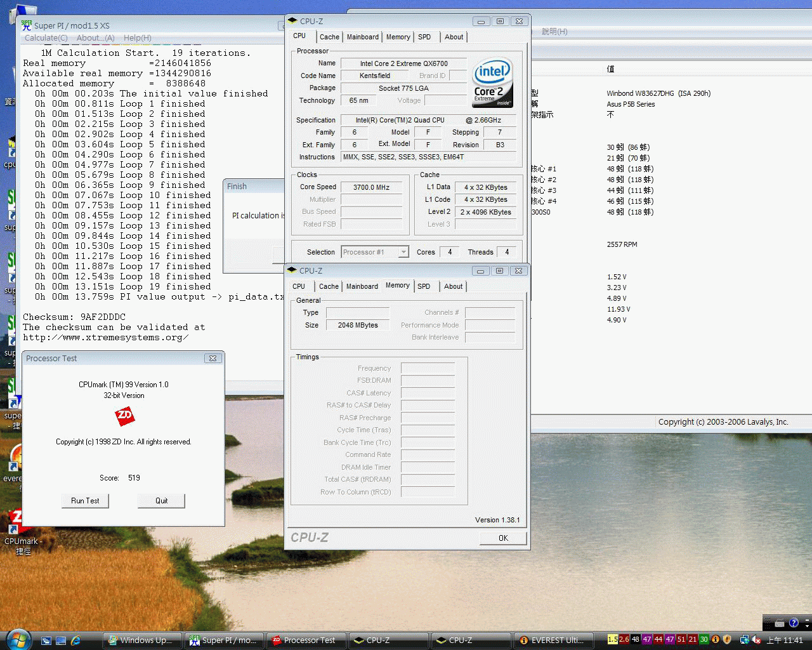The image size is (812, 650).
Task: Click the 11.93 V voltage value in EVEREST
Action: 619,309
